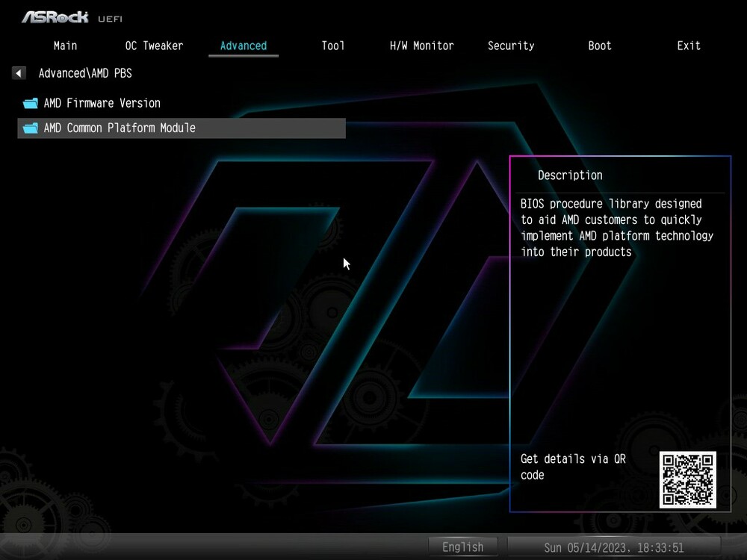The image size is (747, 560).
Task: Click the back arrow beside Advanced\AMD PBS
Action: (19, 73)
